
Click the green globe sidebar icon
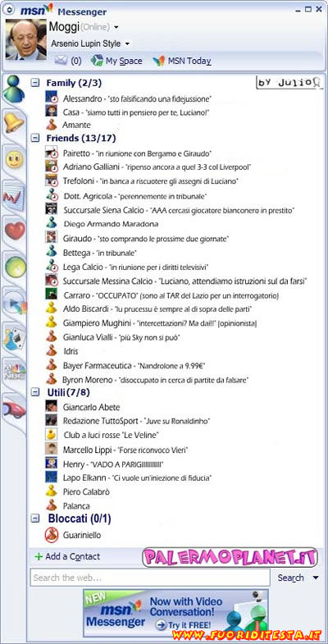pos(16,267)
